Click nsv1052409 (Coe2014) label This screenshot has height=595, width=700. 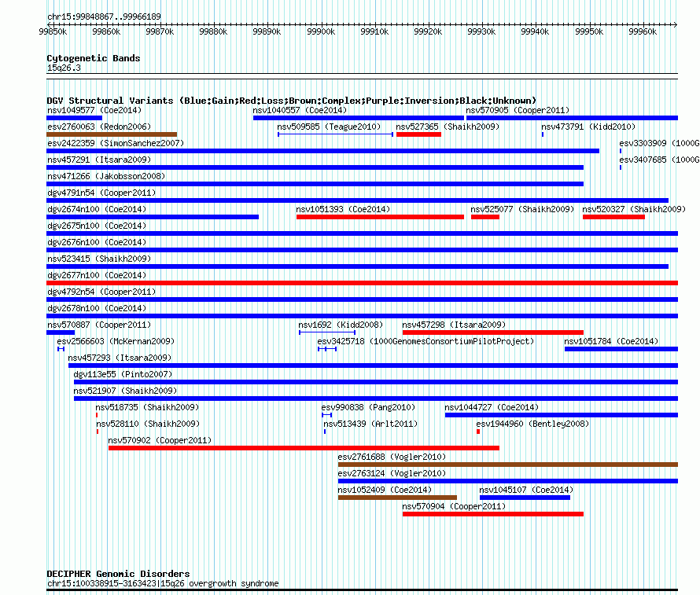(385, 490)
